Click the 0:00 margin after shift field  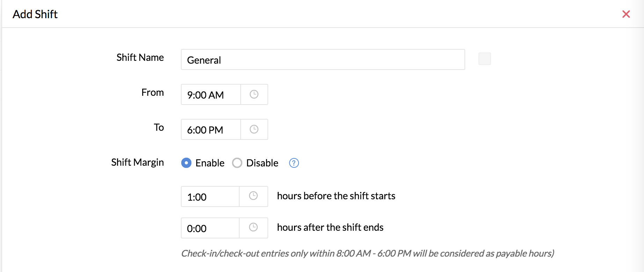(x=210, y=228)
